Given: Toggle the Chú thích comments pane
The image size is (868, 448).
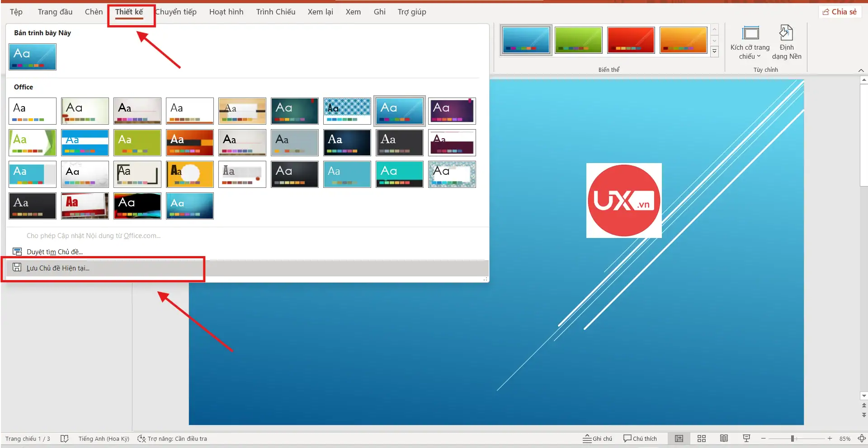Looking at the screenshot, I should (640, 439).
